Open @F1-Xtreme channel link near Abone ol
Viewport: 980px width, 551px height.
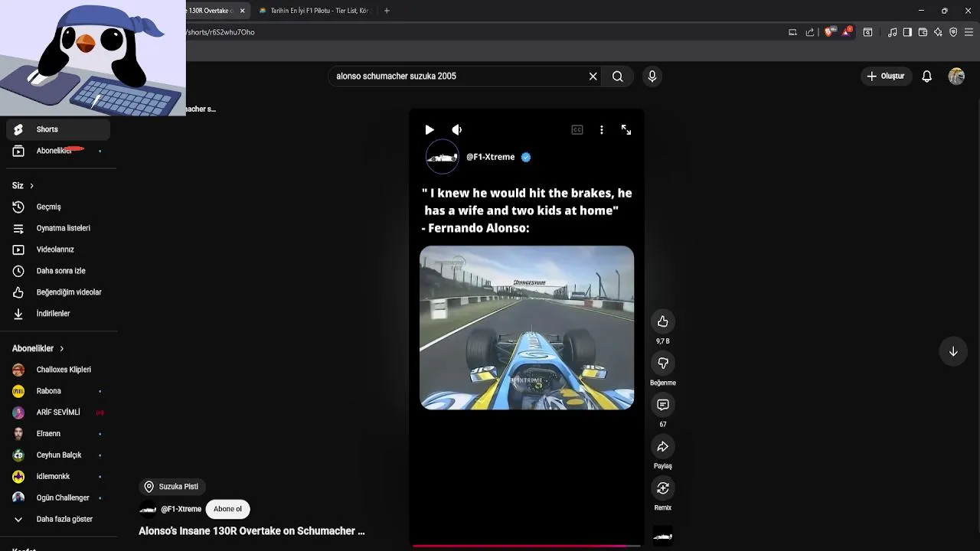[181, 509]
